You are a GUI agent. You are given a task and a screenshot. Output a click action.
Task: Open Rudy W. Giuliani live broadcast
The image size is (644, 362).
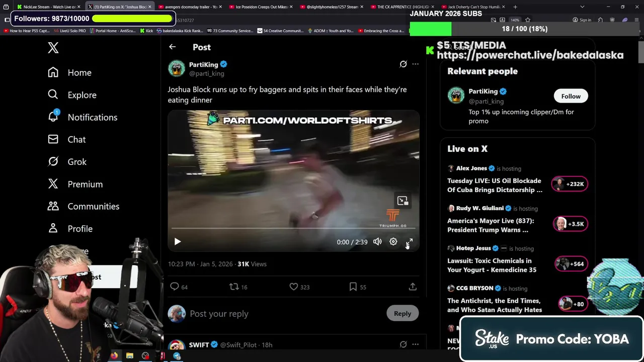click(491, 225)
